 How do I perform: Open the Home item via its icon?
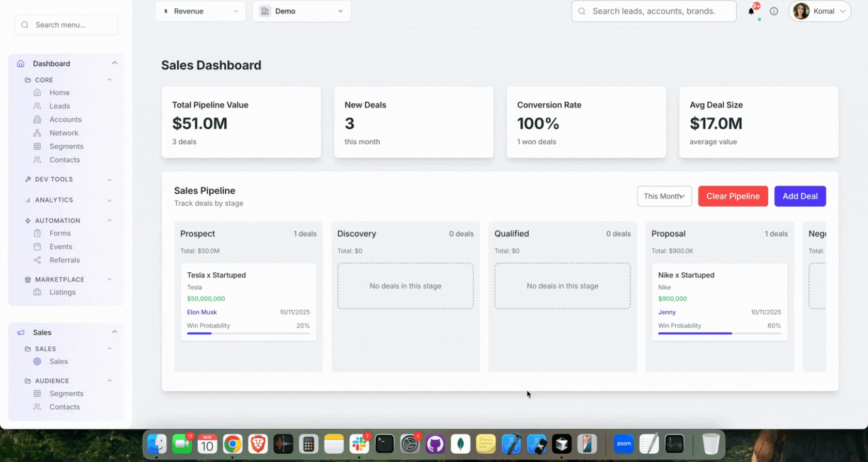point(37,93)
